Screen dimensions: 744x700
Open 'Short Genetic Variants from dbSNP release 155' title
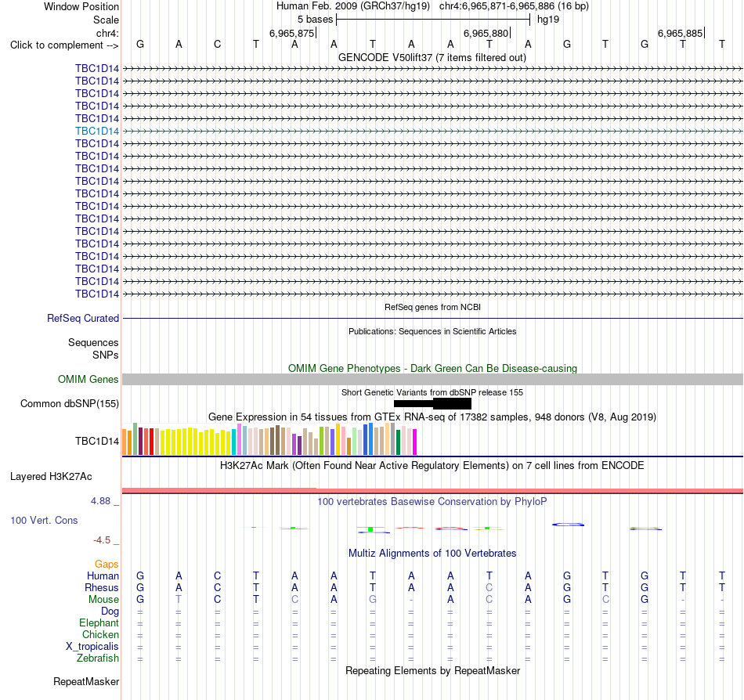coord(432,393)
